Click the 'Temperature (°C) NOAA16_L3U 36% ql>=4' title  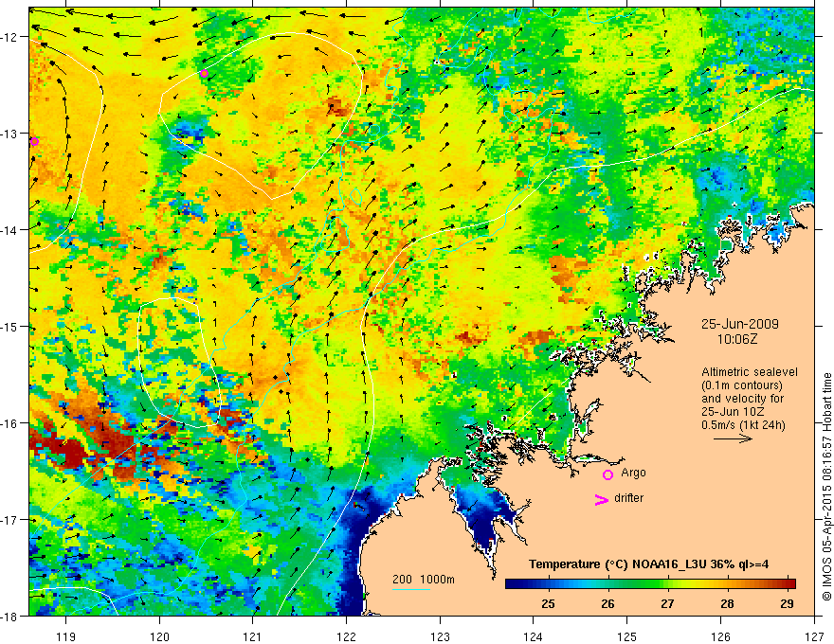[648, 564]
